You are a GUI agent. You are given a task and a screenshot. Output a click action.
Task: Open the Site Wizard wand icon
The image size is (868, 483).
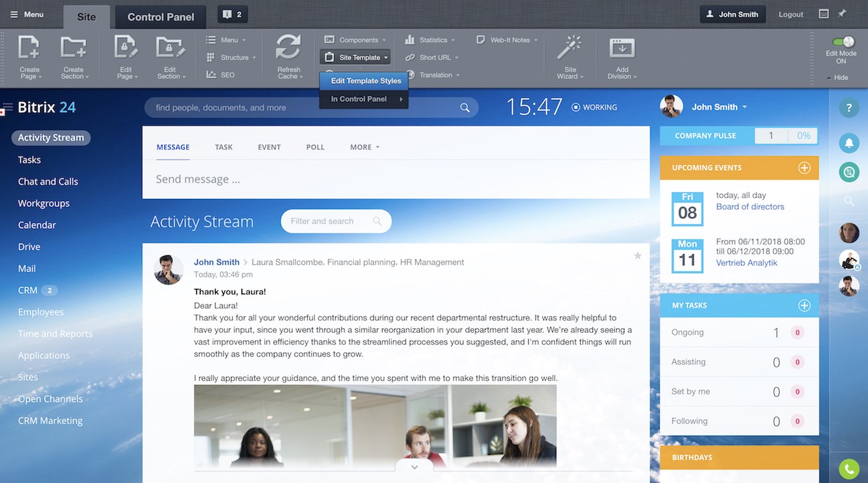click(x=570, y=48)
